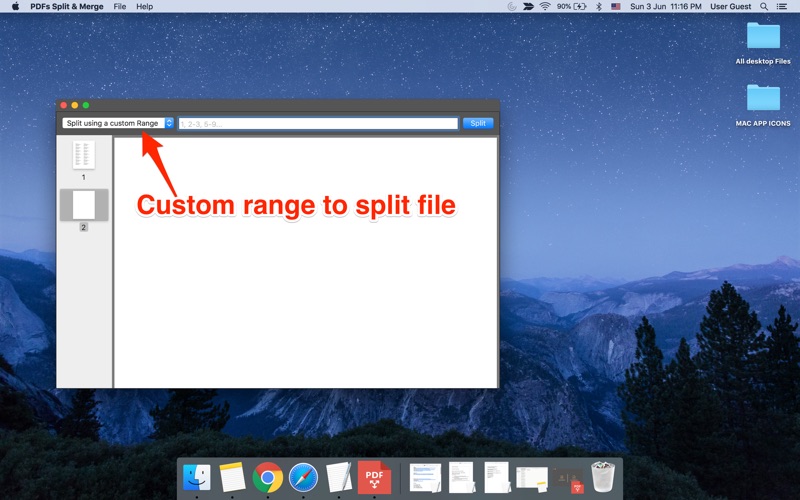
Task: Launch the Notes app in dock
Action: point(232,477)
